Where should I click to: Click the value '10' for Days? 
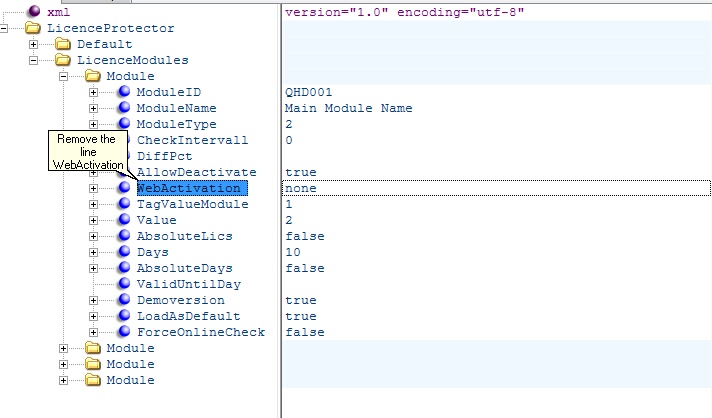[x=292, y=252]
